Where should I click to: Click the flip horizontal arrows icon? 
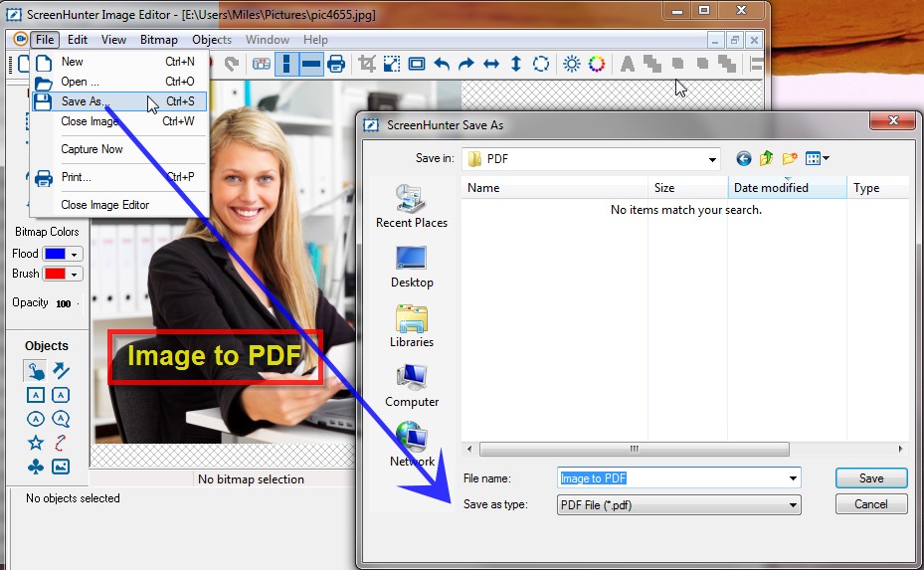491,64
